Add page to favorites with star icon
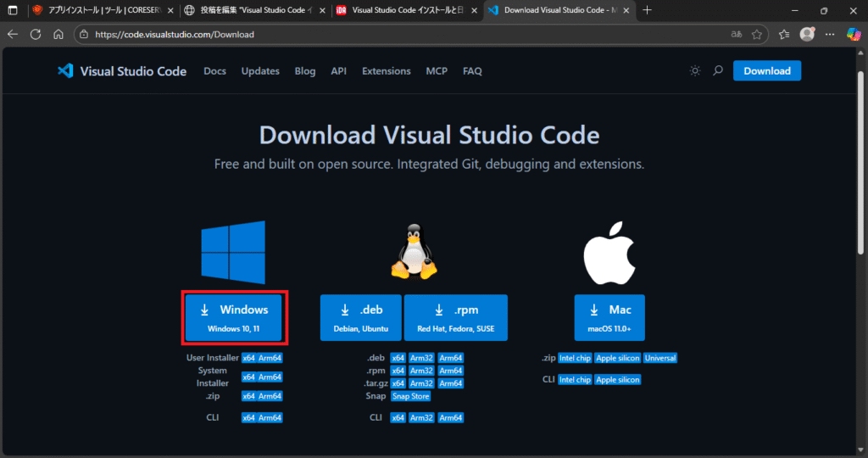The image size is (868, 458). [x=757, y=35]
